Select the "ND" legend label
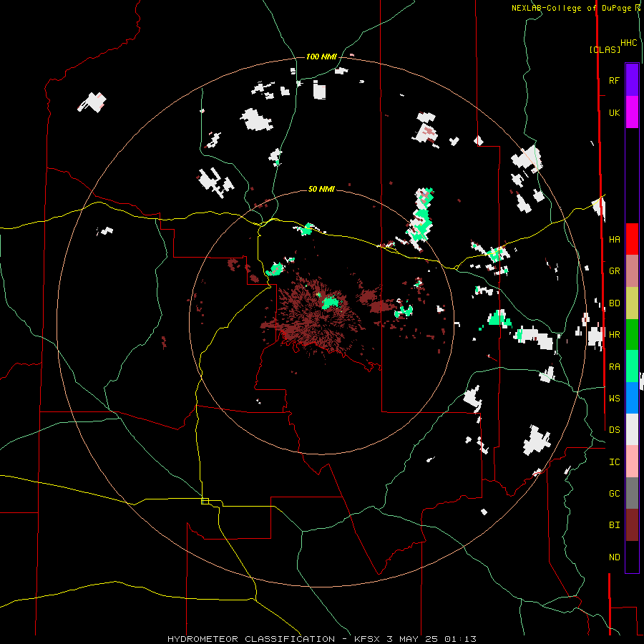 point(614,557)
